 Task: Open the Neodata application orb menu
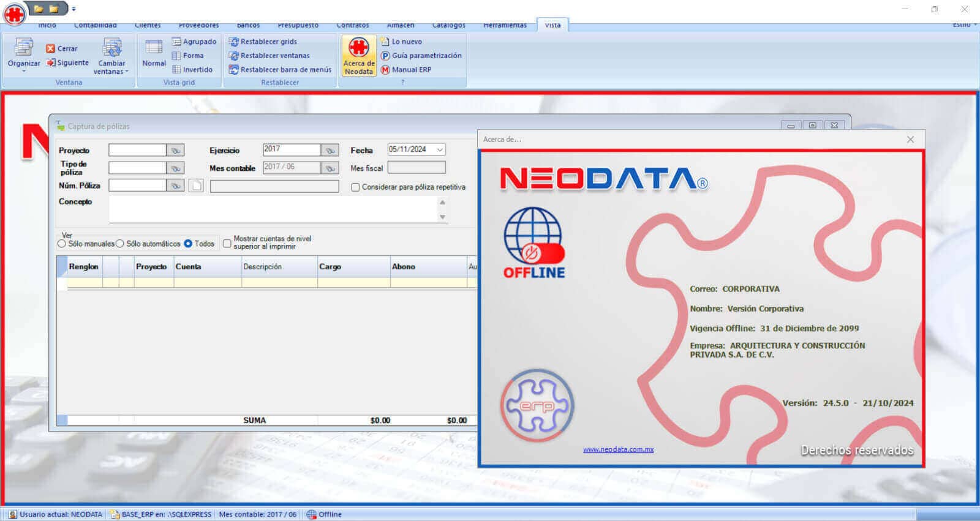coord(14,13)
